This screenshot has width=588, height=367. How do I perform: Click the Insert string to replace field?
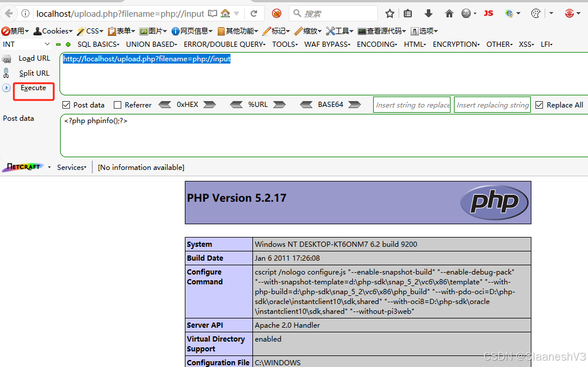[x=412, y=105]
